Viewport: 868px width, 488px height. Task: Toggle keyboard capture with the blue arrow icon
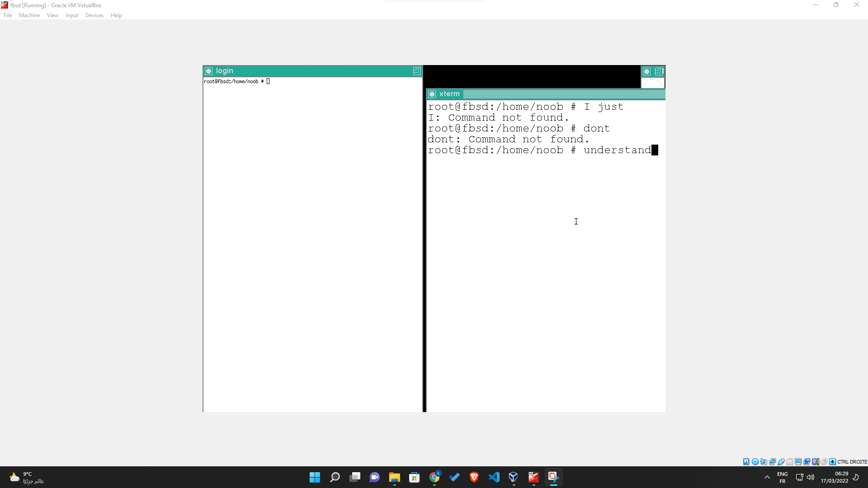[833, 462]
